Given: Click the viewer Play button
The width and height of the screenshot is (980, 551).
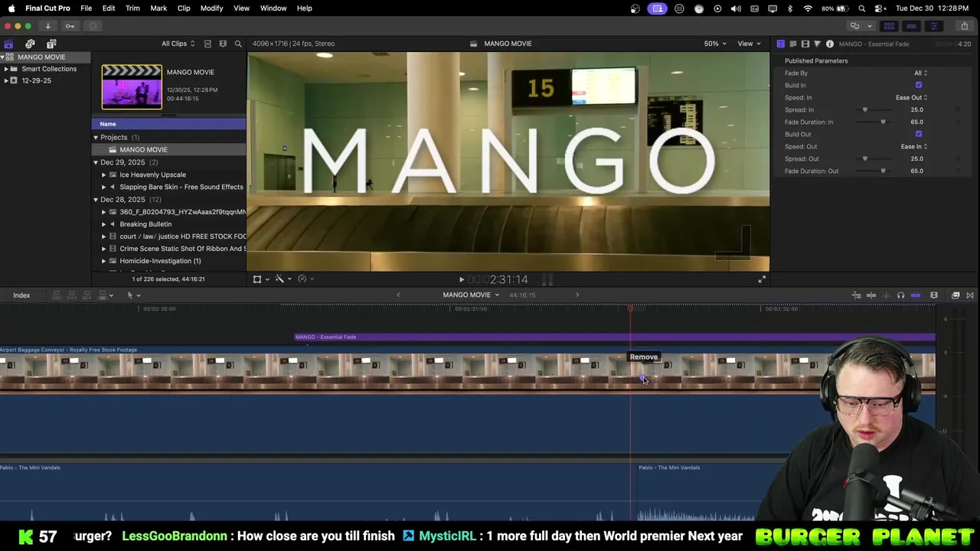Looking at the screenshot, I should click(x=461, y=279).
